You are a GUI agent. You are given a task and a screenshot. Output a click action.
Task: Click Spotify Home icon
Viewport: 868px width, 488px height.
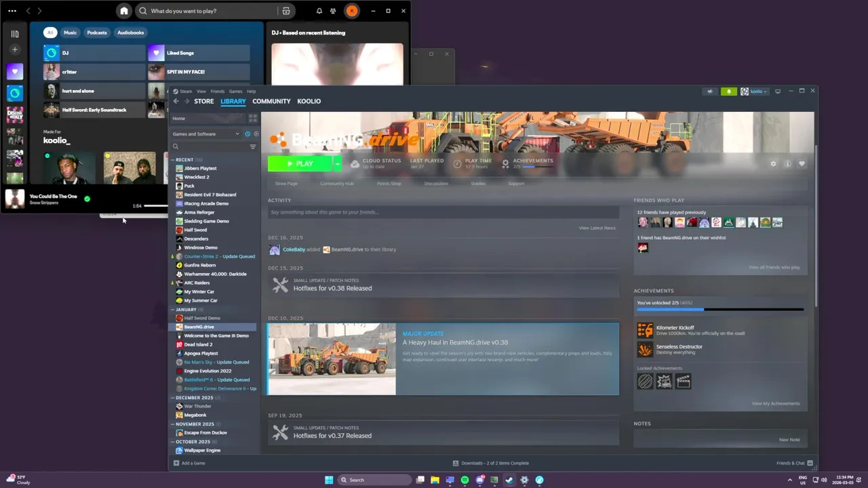pyautogui.click(x=123, y=11)
